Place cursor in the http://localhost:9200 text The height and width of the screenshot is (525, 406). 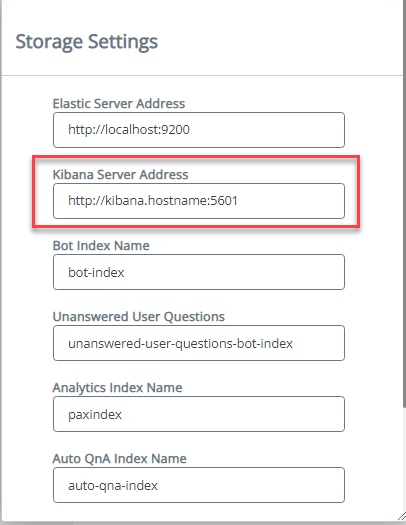(129, 130)
